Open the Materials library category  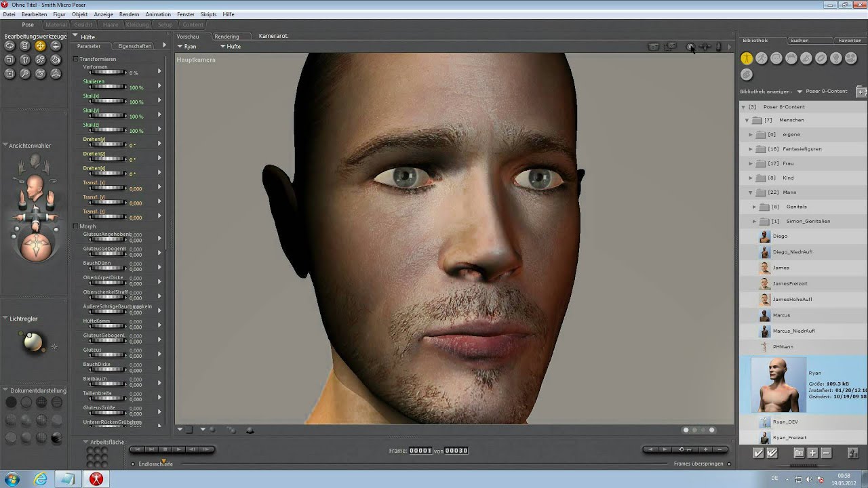click(x=747, y=74)
